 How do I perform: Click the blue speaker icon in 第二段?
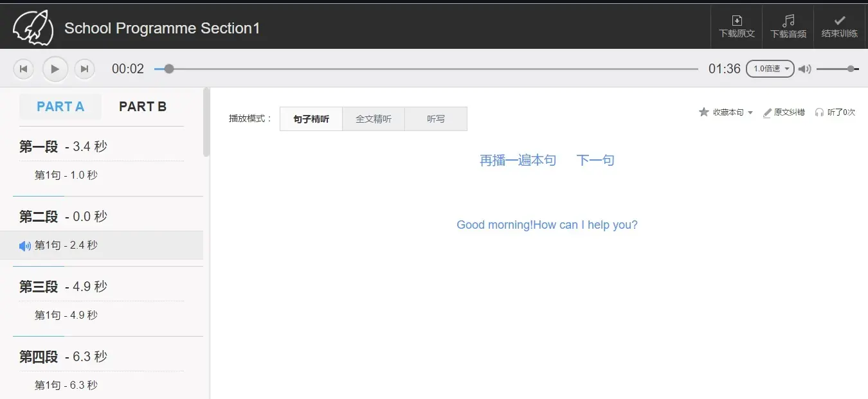[25, 245]
